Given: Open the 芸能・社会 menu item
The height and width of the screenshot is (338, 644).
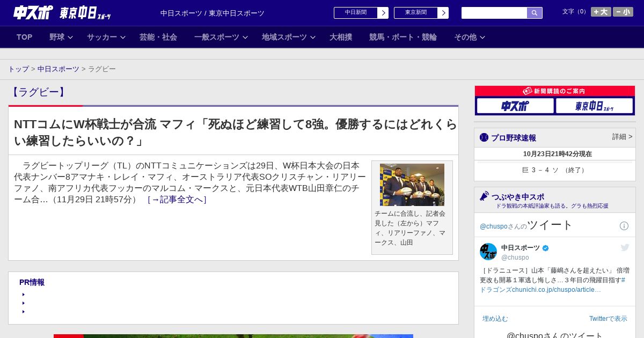Looking at the screenshot, I should tap(158, 37).
